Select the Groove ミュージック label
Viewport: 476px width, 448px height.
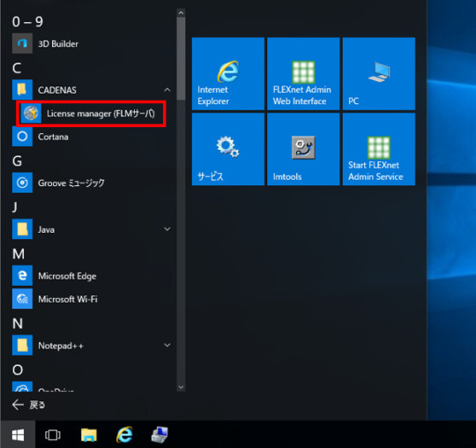pos(71,183)
